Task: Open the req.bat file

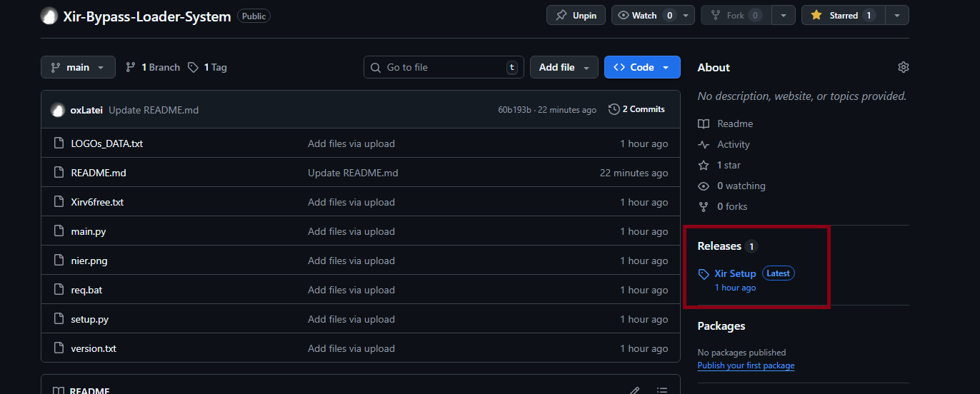Action: (x=86, y=290)
